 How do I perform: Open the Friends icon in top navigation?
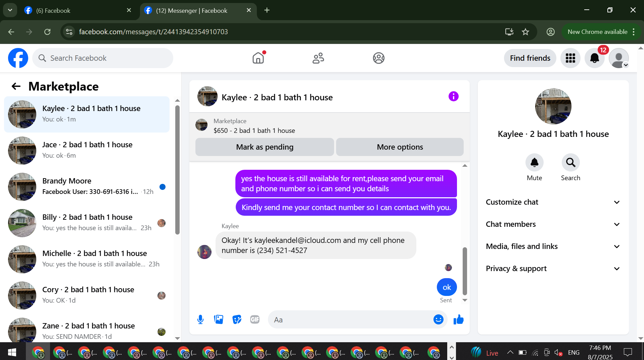[318, 58]
